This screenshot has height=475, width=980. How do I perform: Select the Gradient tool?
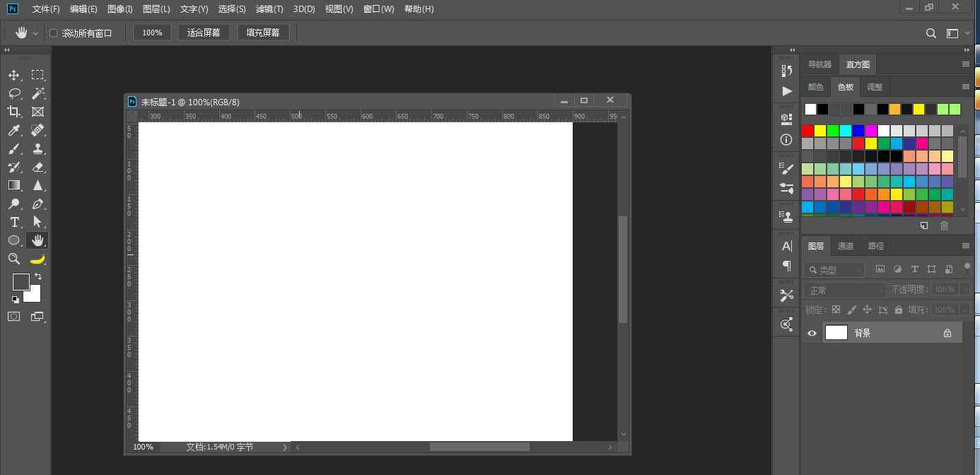pos(14,185)
